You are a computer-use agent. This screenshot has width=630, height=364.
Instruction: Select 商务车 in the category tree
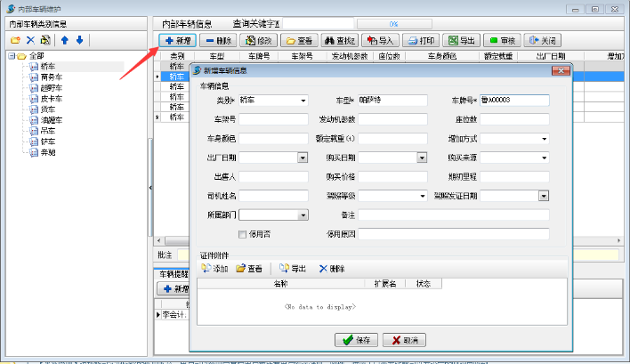pos(52,77)
